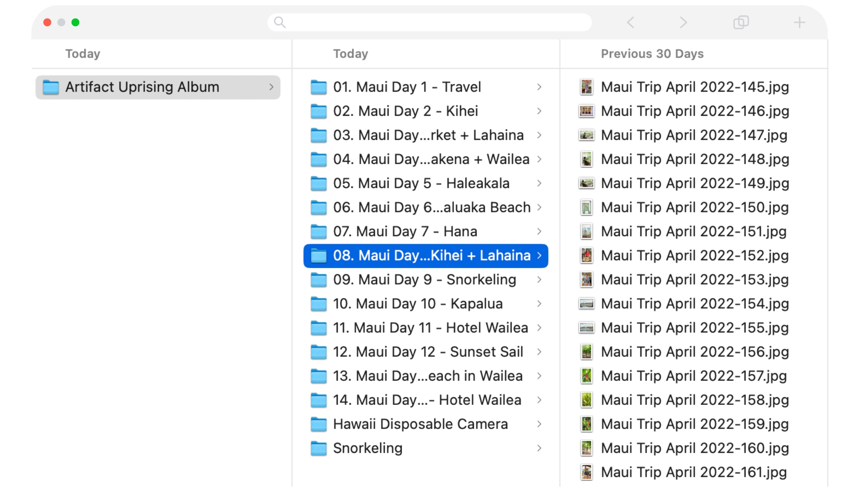This screenshot has height=499, width=868.
Task: Expand the chevron beside the Snorkeling folder
Action: 540,448
